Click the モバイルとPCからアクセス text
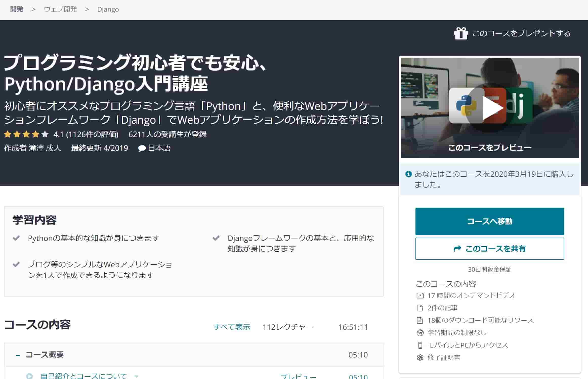Viewport: 588px width, 379px height. [x=468, y=345]
